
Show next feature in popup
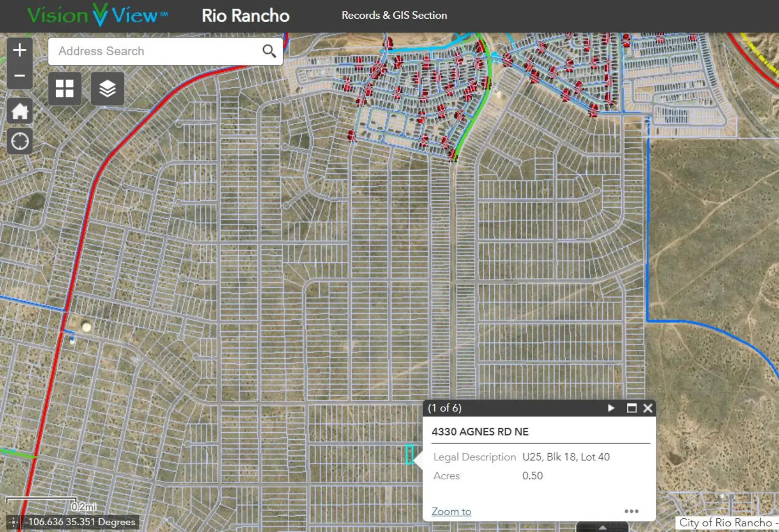(x=611, y=408)
